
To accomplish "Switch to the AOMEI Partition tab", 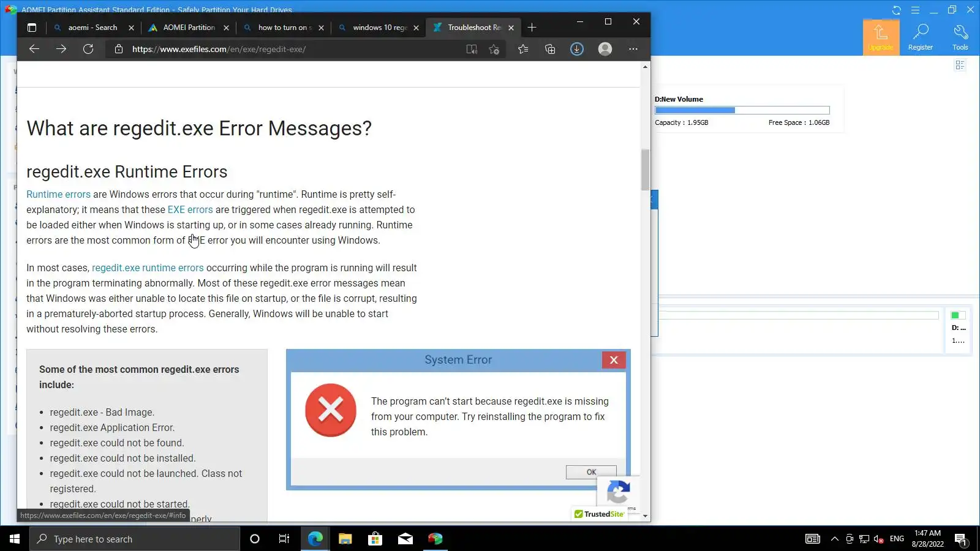I will [189, 28].
